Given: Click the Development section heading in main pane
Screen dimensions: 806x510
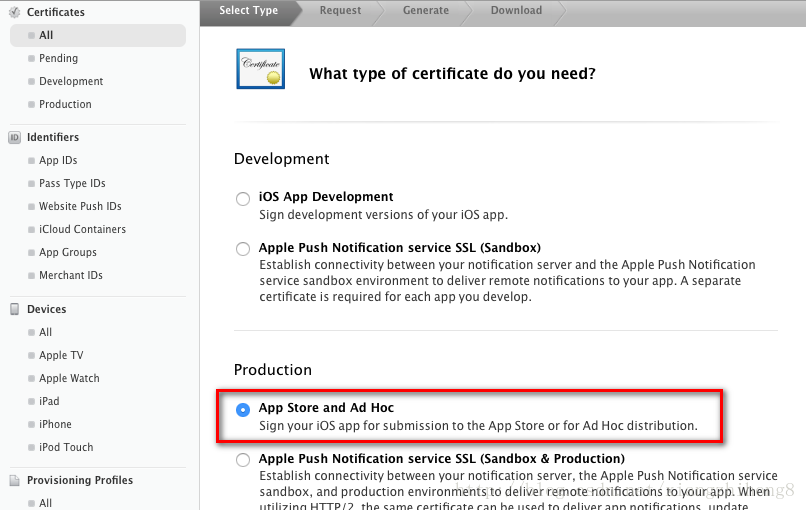Looking at the screenshot, I should (x=282, y=159).
